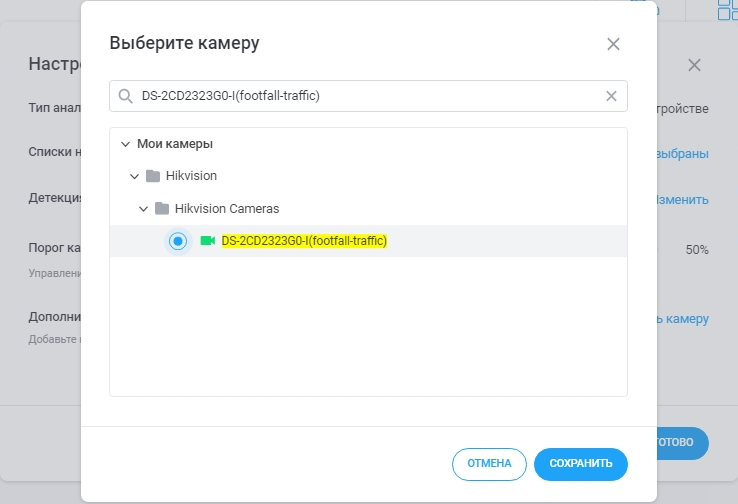Screen dimensions: 738x504
Task: Select the DS-2CD2323G0-I camera radio button
Action: click(x=178, y=241)
